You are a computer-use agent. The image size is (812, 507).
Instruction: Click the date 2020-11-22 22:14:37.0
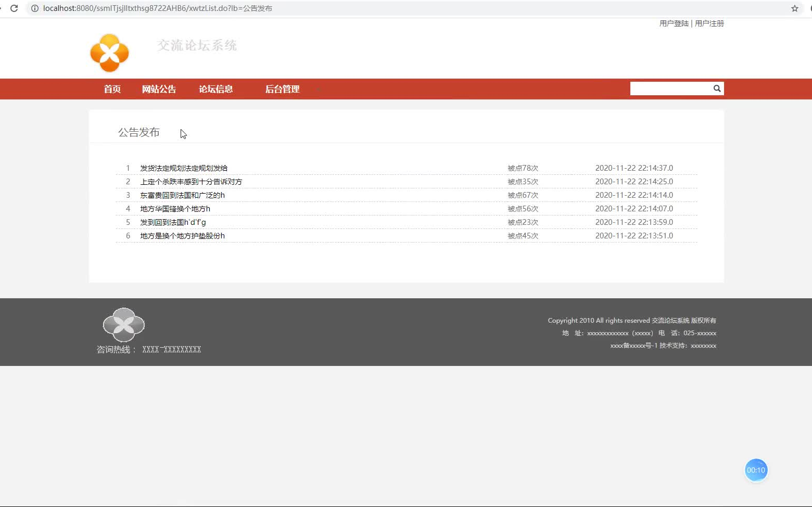click(x=634, y=168)
